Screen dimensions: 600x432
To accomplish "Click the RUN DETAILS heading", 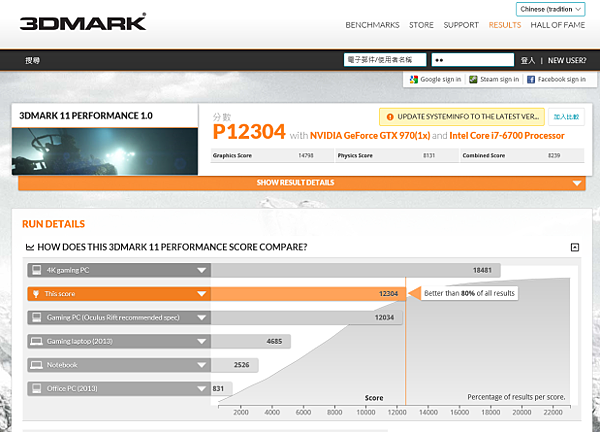I will 54,224.
